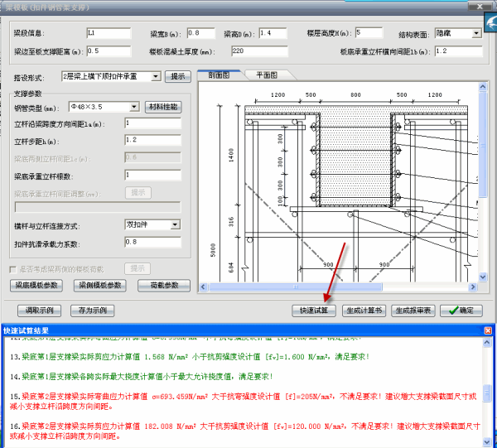
Task: Click the diagram's horizontal scrollbar left arrow
Action: (x=203, y=287)
